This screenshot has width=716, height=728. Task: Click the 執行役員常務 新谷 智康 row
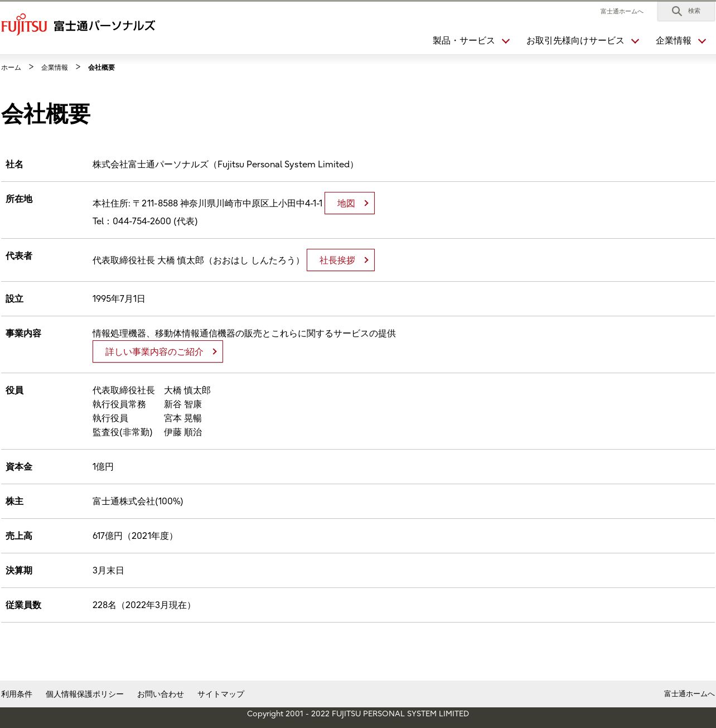click(147, 404)
